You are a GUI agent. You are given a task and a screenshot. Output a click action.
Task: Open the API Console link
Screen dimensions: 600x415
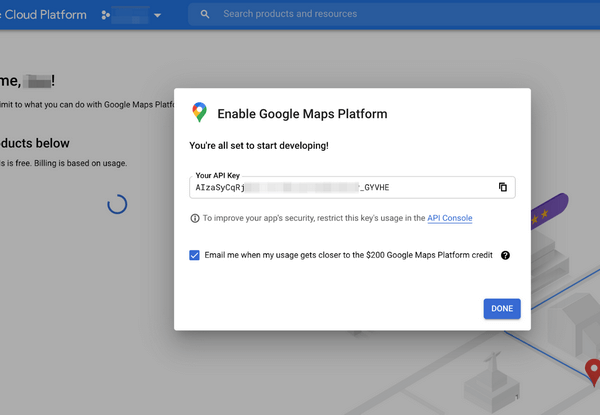(x=450, y=218)
